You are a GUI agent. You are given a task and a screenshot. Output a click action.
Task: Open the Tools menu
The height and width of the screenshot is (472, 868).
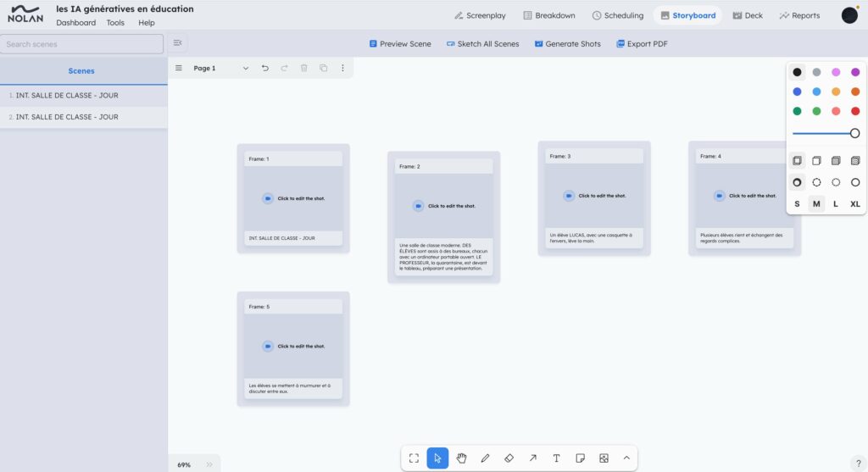[115, 23]
